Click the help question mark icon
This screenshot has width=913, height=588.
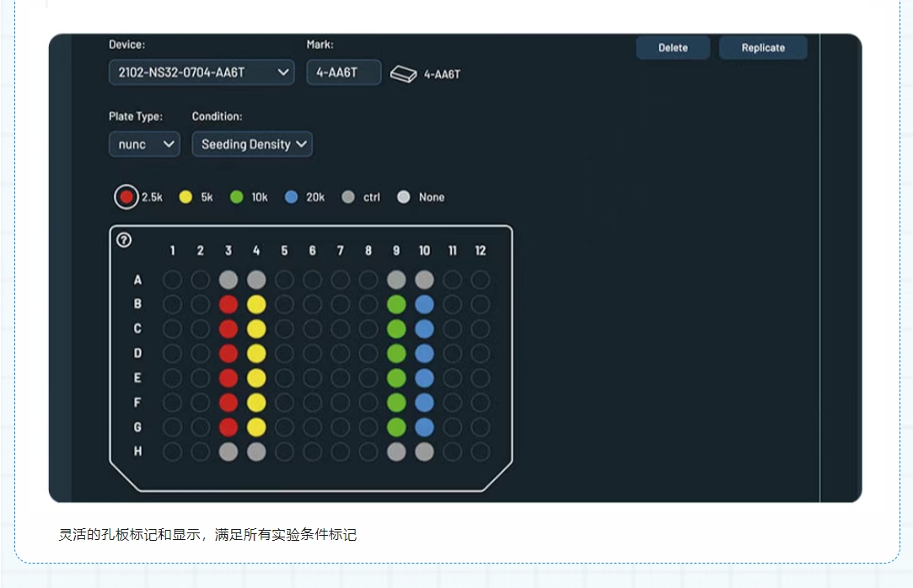(124, 240)
